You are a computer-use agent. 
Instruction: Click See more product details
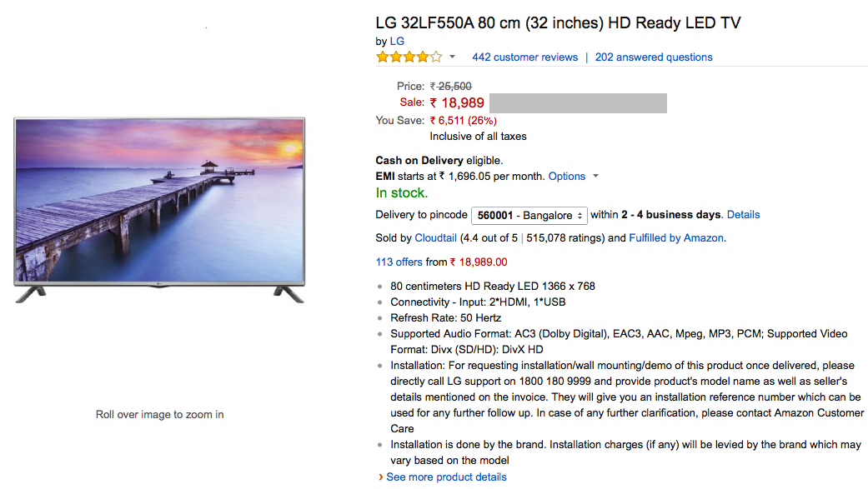[446, 477]
